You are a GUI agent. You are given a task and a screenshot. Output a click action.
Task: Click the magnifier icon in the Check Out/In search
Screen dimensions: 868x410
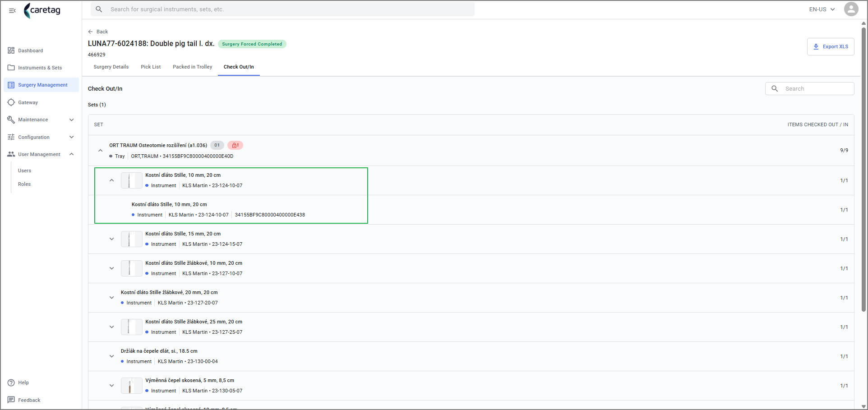[775, 88]
